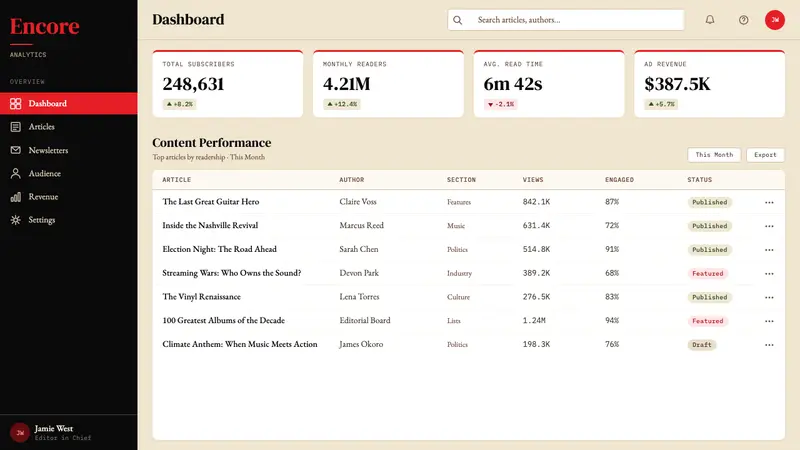
Task: Click the search magnifier icon
Action: (x=458, y=20)
